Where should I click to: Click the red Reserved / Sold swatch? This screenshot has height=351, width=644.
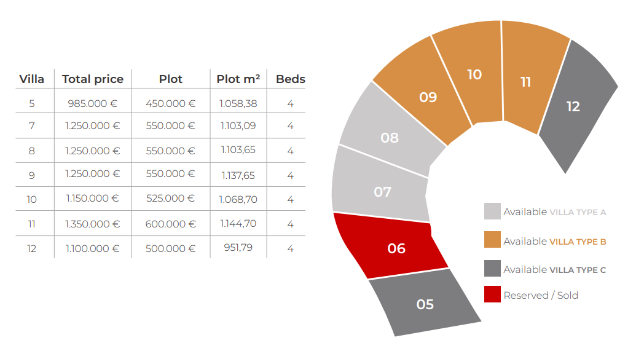pyautogui.click(x=492, y=294)
